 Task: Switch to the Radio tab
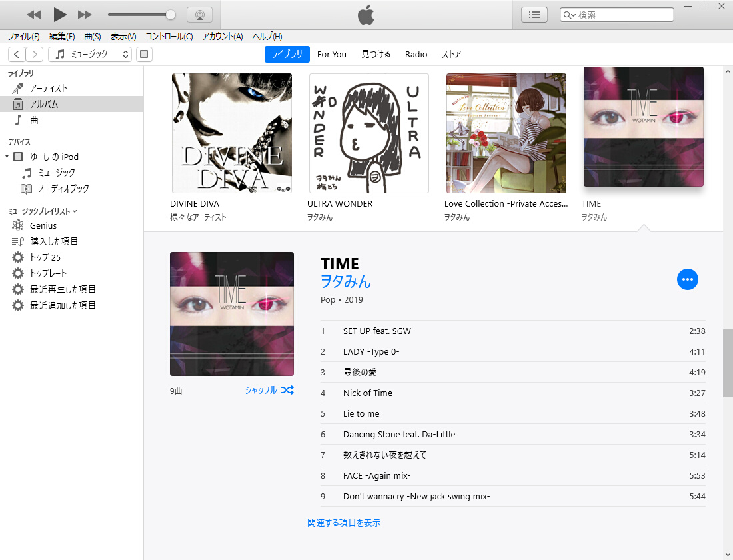point(416,54)
